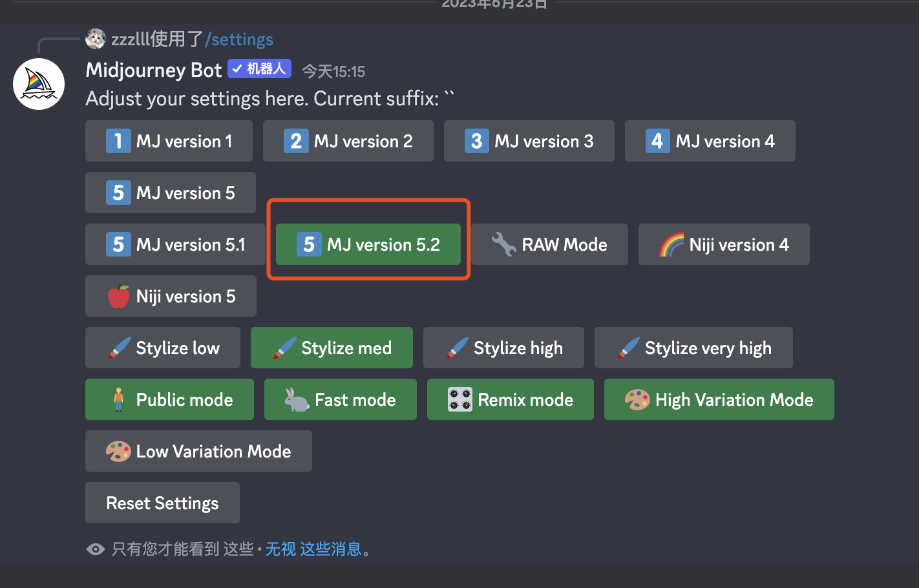The image size is (919, 588).
Task: Enable RAW Mode
Action: [x=549, y=244]
